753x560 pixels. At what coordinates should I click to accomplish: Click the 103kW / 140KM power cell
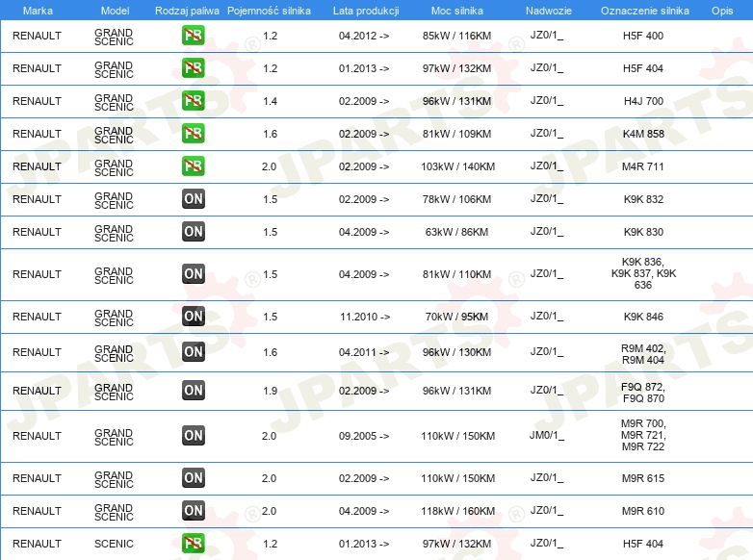(457, 166)
